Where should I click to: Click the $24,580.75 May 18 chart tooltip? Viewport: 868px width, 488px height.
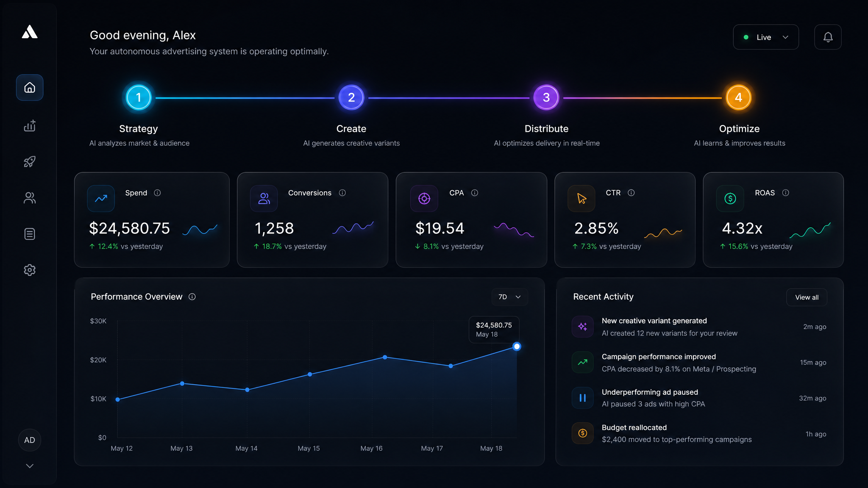(x=494, y=330)
